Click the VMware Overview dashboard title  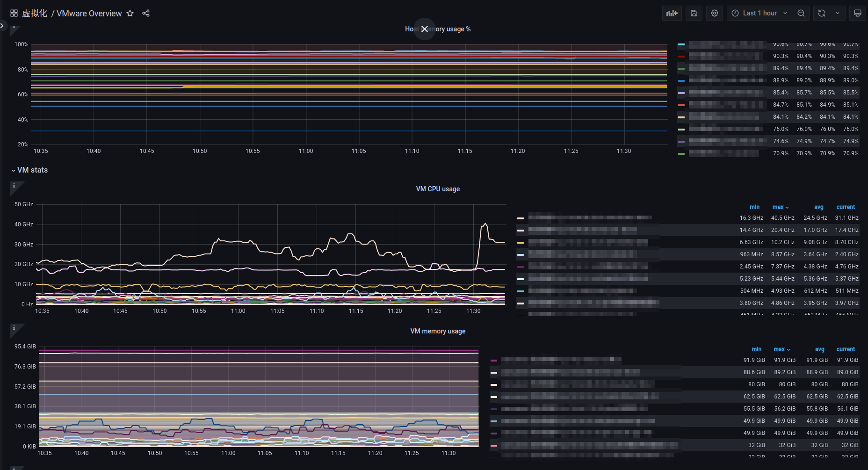tap(89, 13)
